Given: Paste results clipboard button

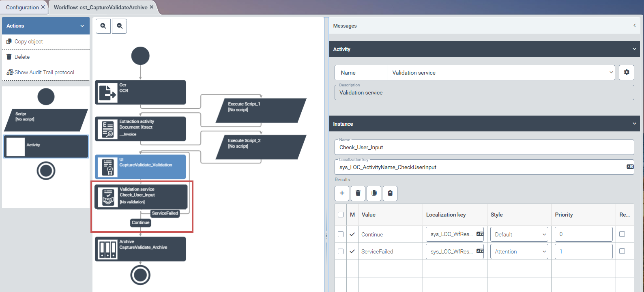Looking at the screenshot, I should point(390,193).
